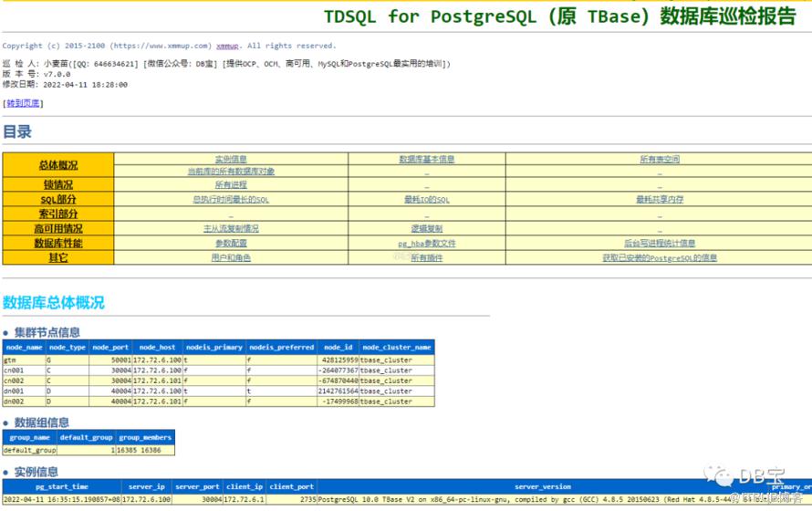Open the 实例信息 link in the contents table
The height and width of the screenshot is (511, 812).
point(231,159)
